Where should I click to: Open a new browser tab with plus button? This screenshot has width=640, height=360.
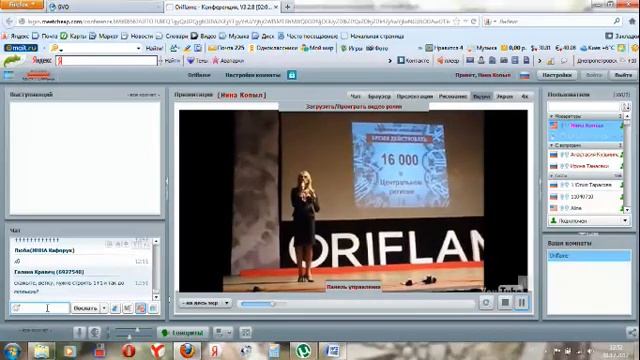tap(287, 7)
